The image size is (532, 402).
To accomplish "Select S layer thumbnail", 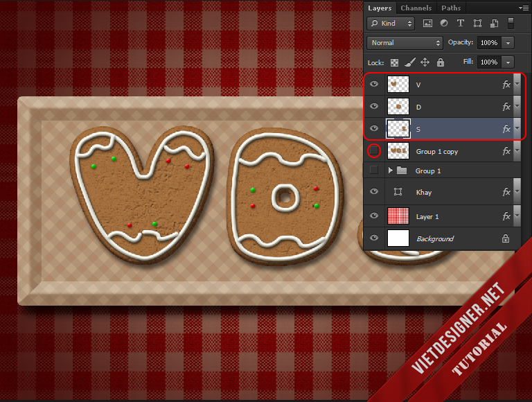I will coord(398,129).
